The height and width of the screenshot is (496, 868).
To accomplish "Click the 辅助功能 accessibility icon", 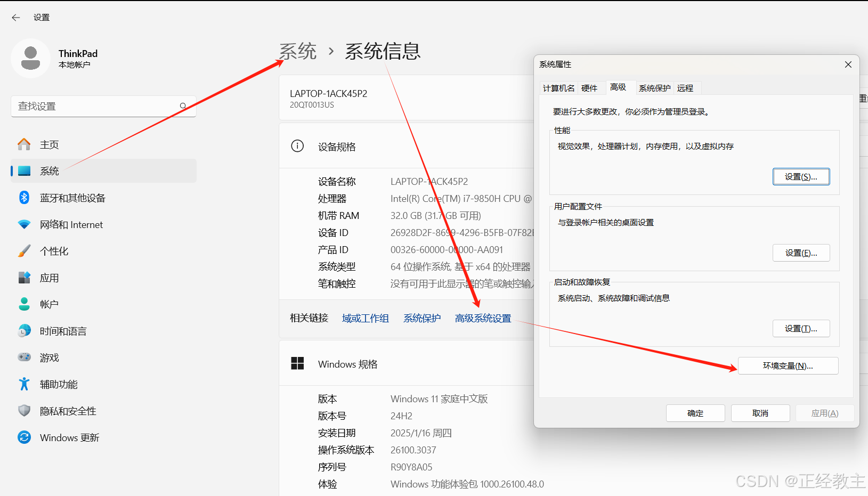I will (x=24, y=384).
